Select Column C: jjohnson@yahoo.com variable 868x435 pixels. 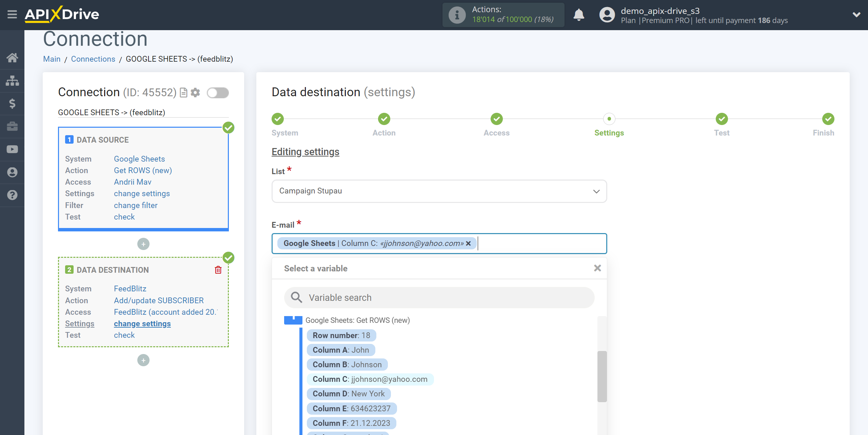pyautogui.click(x=370, y=379)
